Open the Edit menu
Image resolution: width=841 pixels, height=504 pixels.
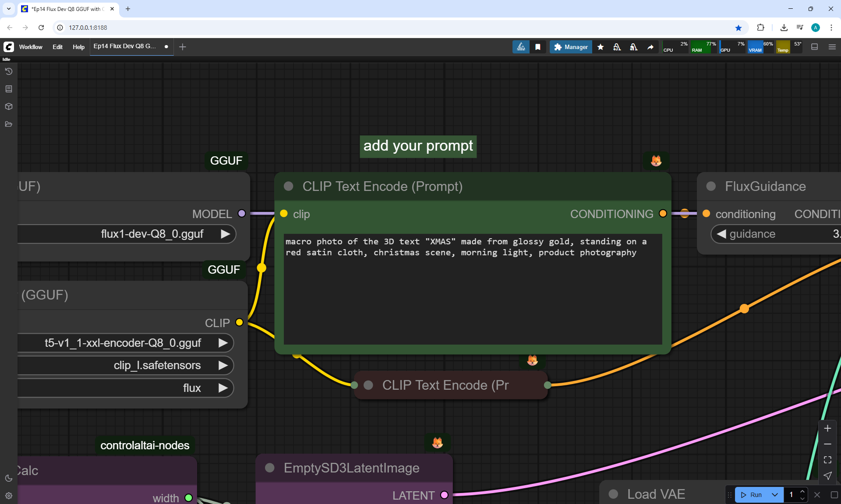pos(57,47)
